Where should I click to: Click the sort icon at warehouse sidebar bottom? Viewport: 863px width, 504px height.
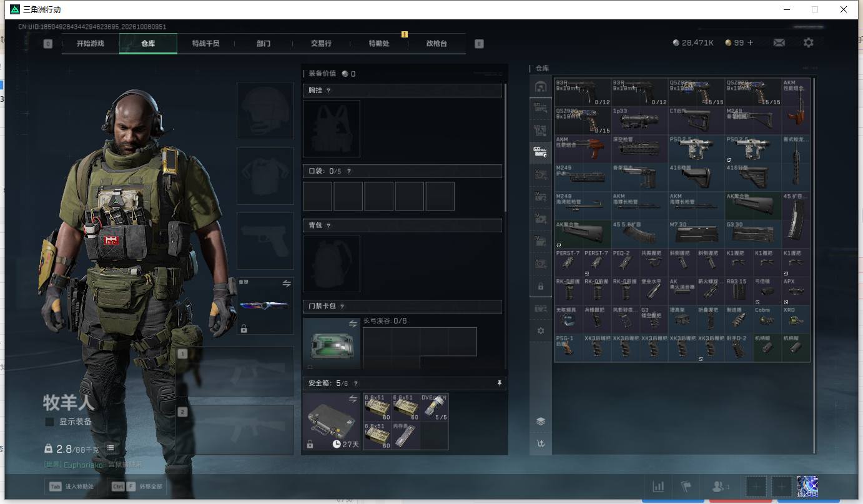[540, 444]
